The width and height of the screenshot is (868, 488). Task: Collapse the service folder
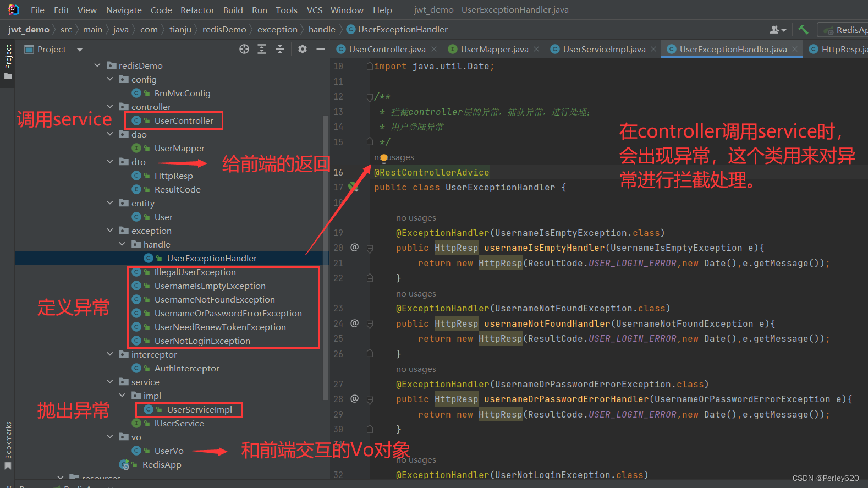110,382
